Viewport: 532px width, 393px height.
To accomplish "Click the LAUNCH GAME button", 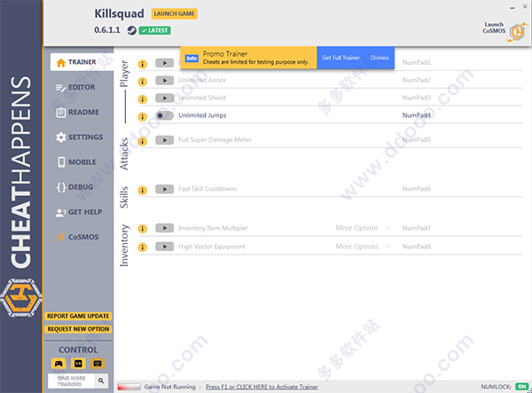I will [x=174, y=14].
